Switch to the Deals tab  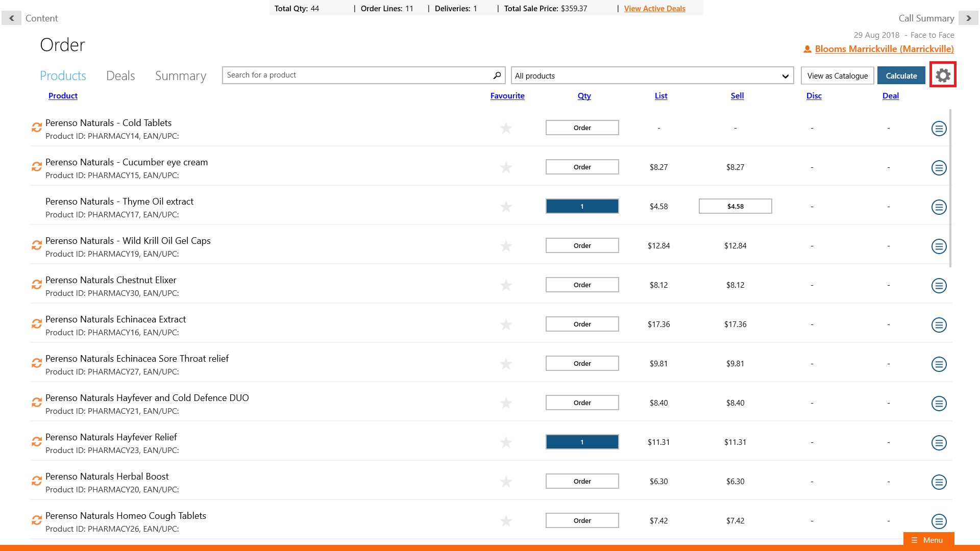pos(120,76)
